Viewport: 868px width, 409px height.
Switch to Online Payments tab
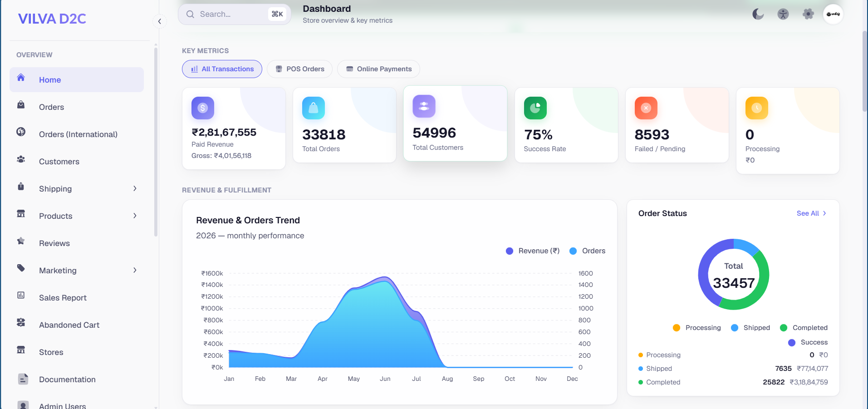tap(378, 69)
